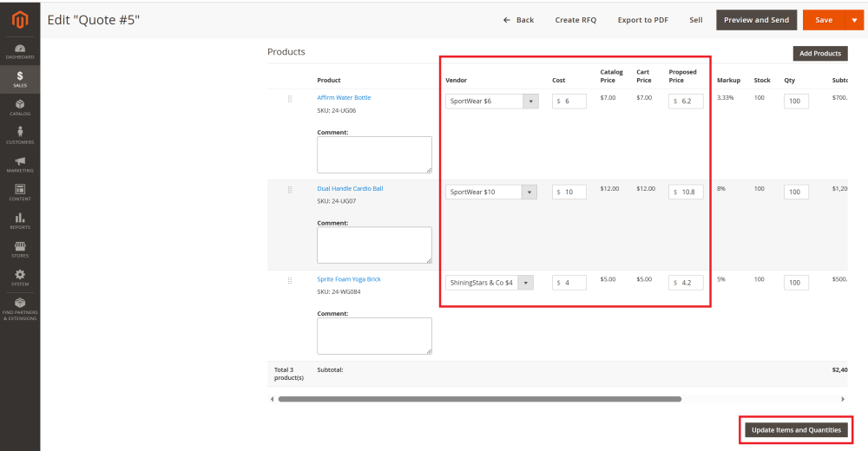Click the Sell button
Image resolution: width=868 pixels, height=451 pixels.
696,20
